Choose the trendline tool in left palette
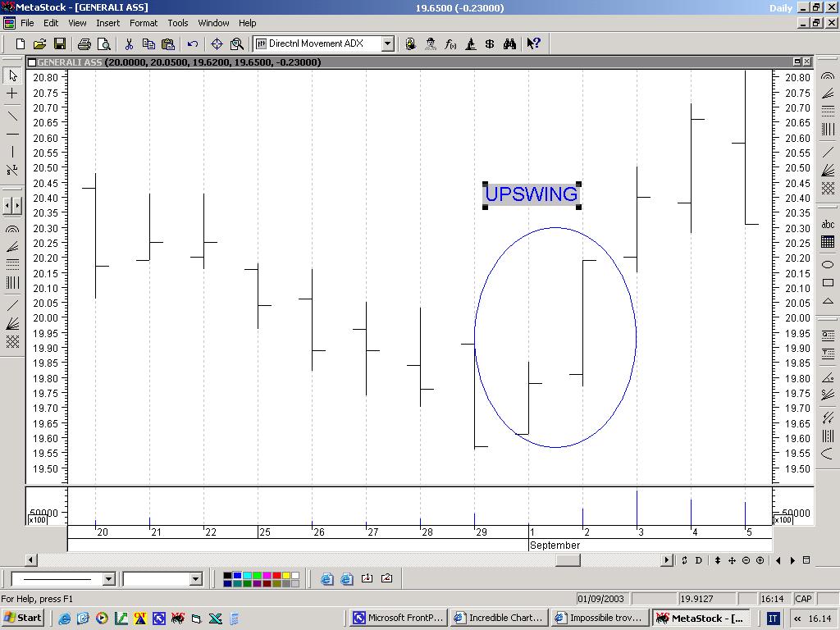840x630 pixels. [x=12, y=116]
